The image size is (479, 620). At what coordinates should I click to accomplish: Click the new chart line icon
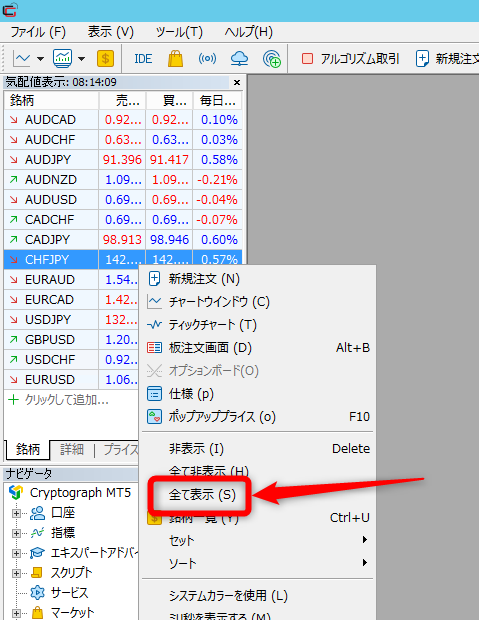[x=21, y=59]
